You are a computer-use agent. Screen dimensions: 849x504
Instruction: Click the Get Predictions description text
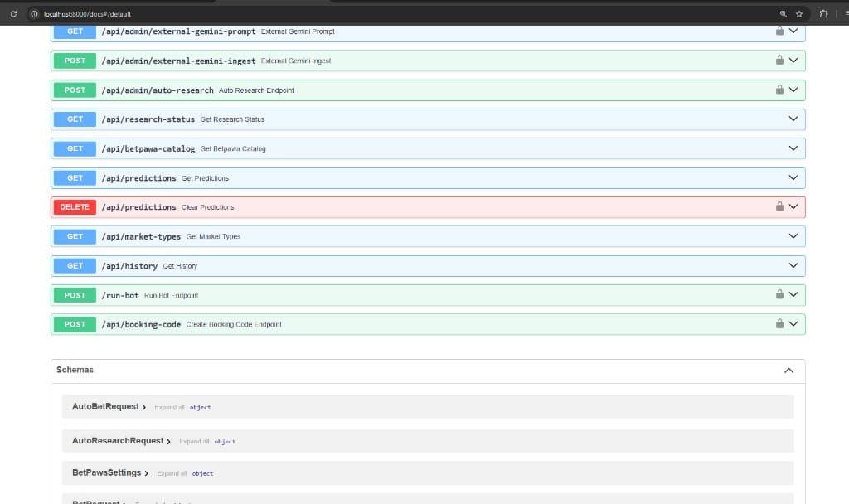point(205,178)
